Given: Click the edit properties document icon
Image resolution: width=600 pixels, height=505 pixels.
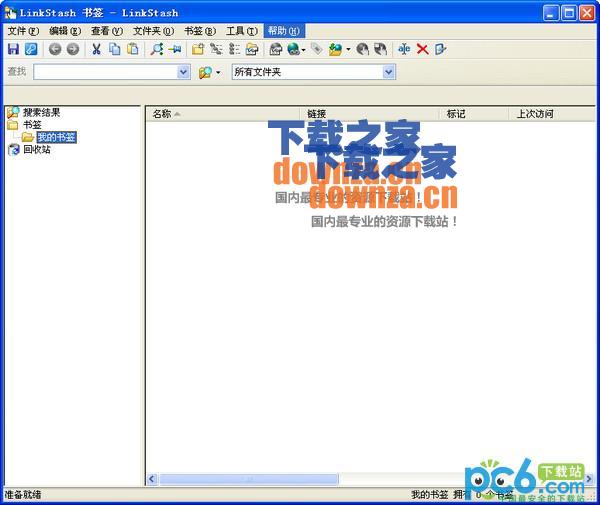Looking at the screenshot, I should tap(440, 49).
